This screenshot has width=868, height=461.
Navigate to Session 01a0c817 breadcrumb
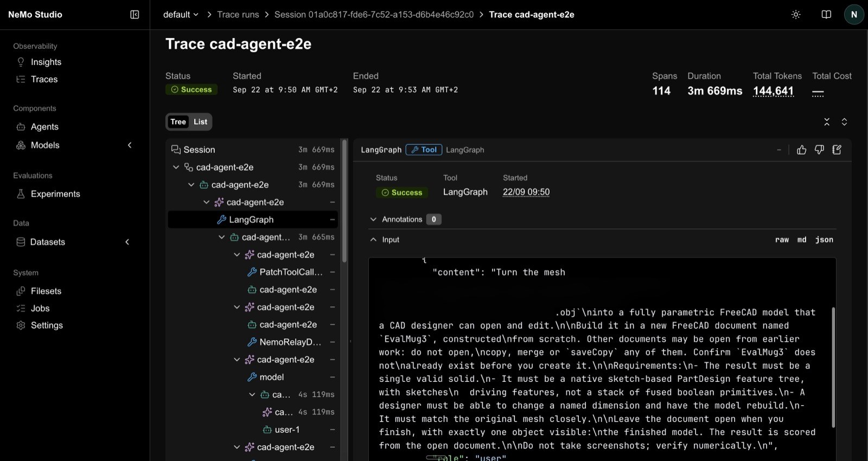(x=374, y=15)
